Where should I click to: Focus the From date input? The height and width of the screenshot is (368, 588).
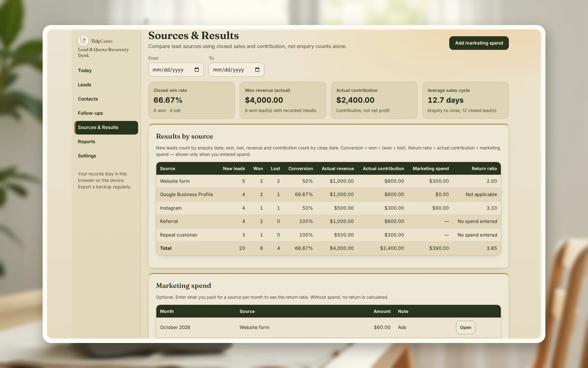click(176, 70)
